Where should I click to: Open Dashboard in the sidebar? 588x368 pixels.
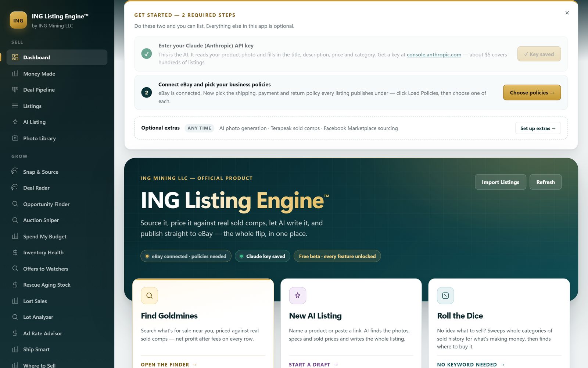pos(57,57)
